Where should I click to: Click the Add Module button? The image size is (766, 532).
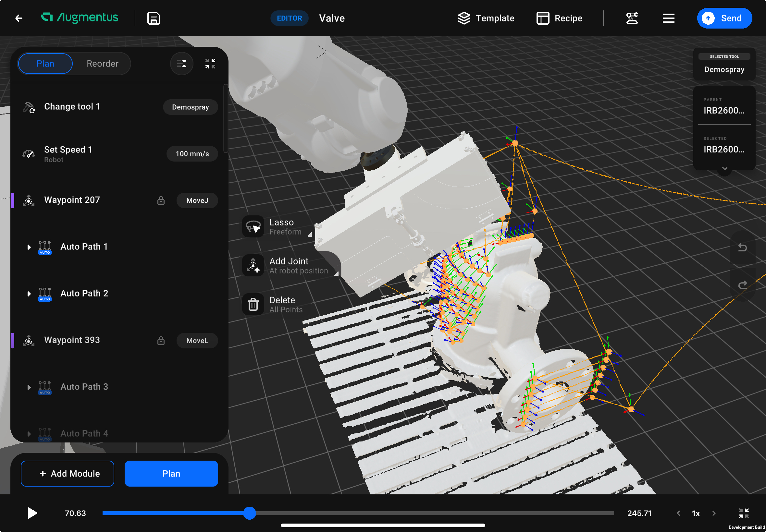pos(68,473)
